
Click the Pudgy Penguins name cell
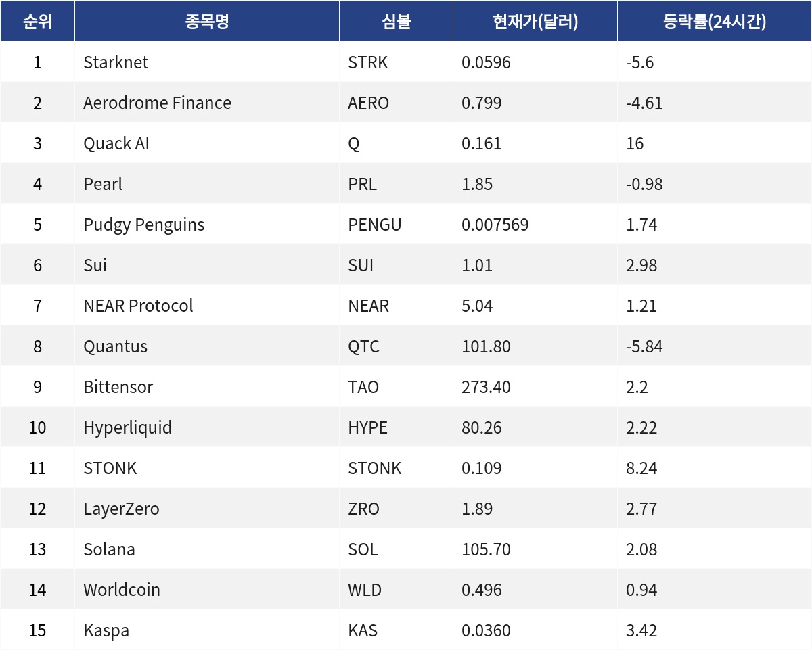207,225
